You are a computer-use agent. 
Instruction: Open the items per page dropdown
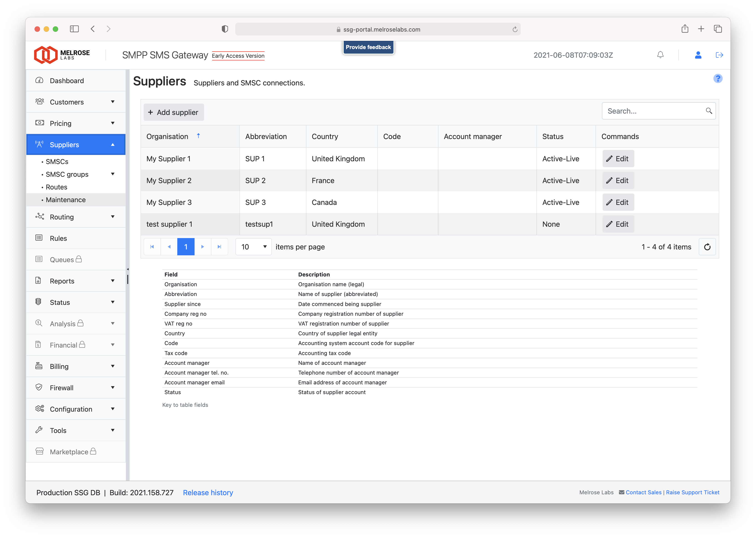(x=254, y=247)
